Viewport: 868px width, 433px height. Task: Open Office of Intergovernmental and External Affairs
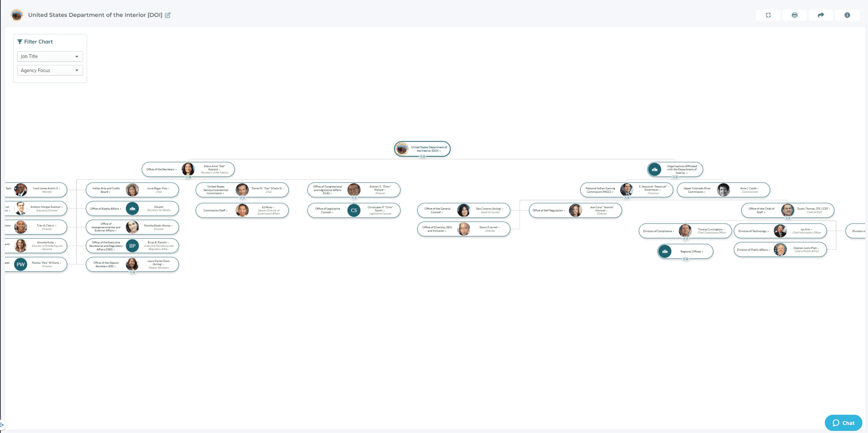click(106, 227)
